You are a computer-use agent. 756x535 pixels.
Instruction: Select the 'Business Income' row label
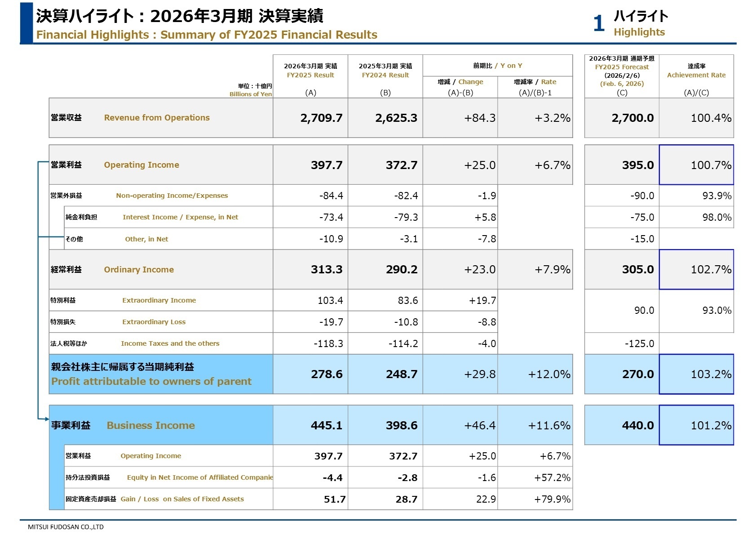[151, 425]
